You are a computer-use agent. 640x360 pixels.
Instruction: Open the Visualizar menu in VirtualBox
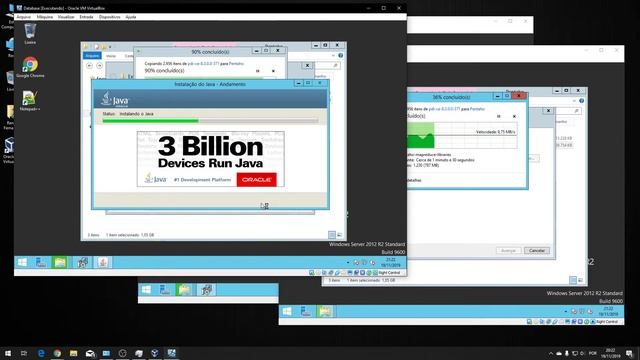click(x=66, y=17)
